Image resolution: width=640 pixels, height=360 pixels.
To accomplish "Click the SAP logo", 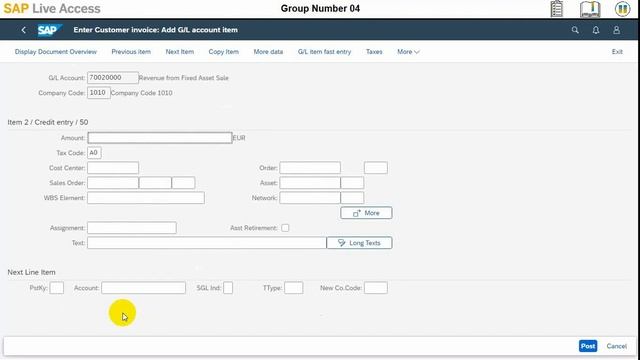I will 49,30.
